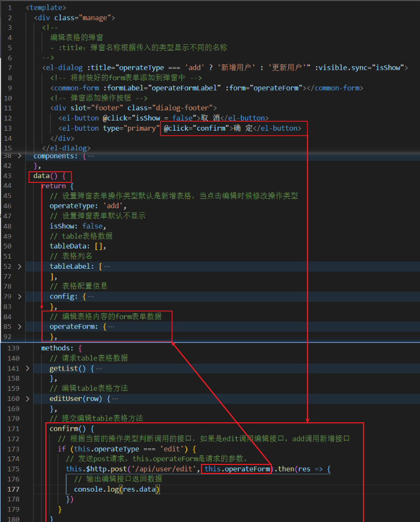
Task: Click the if operateType === 'edit' condition
Action: click(x=127, y=449)
